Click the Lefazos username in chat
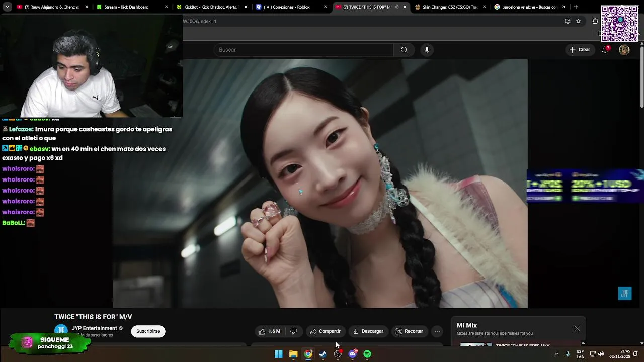644x362 pixels. click(21, 129)
